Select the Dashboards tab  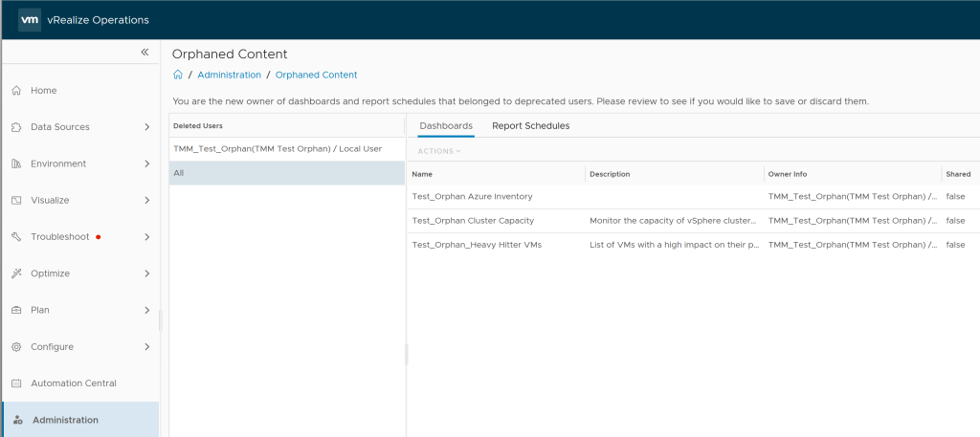point(446,126)
